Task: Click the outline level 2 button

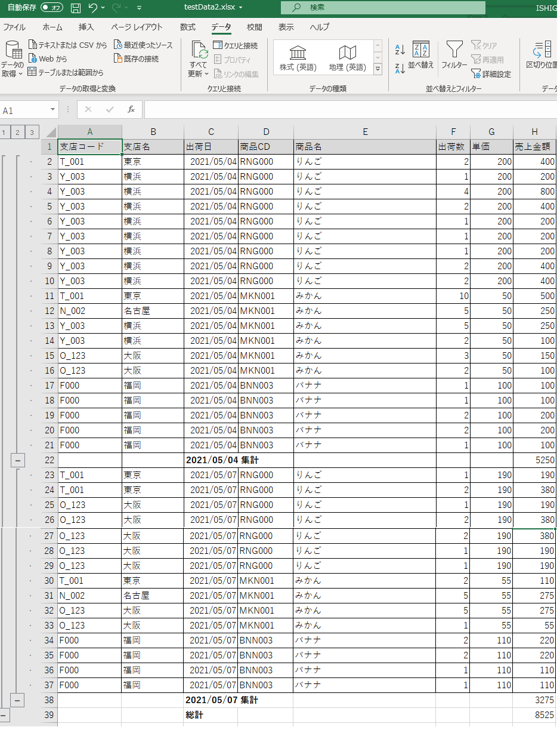Action: click(x=17, y=133)
